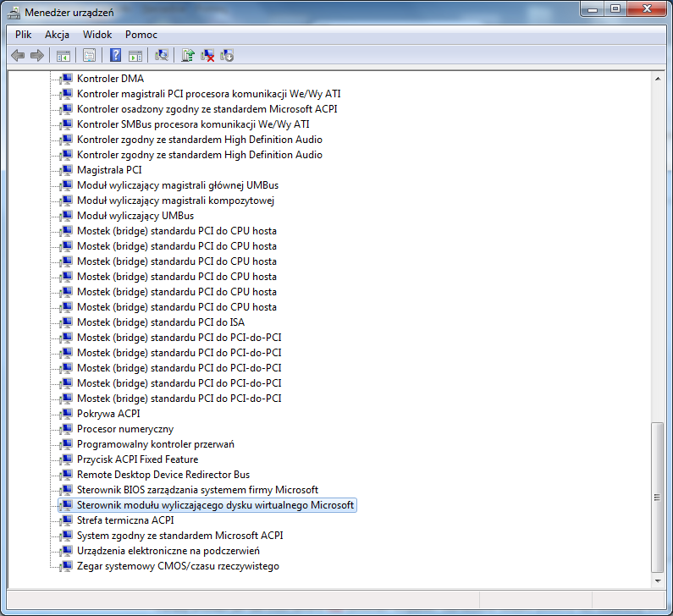Open the Plik menu

(x=23, y=35)
